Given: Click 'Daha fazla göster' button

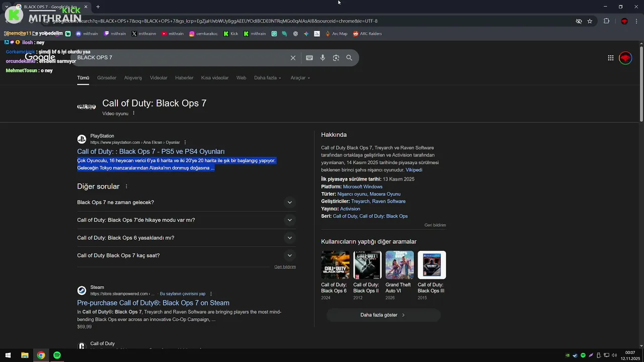Looking at the screenshot, I should (x=383, y=315).
